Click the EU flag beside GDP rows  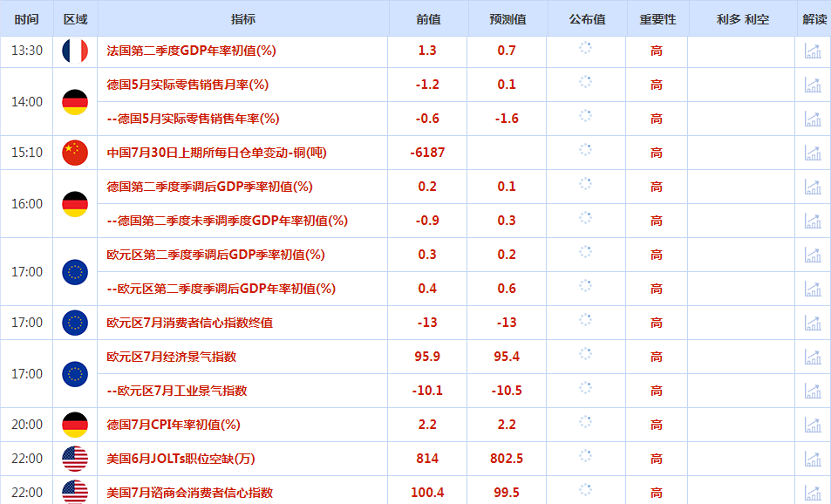(x=75, y=272)
